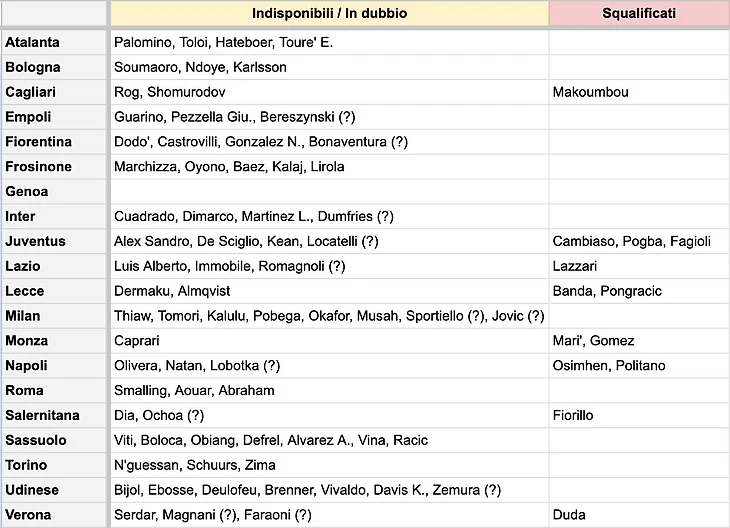The image size is (730, 528).
Task: Select the Monza cell containing Caprari
Action: click(x=330, y=341)
